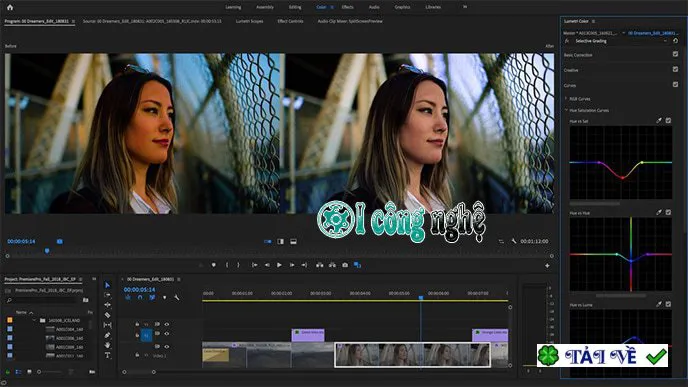Collapse the Hue Saturation Curves section
The height and width of the screenshot is (387, 688).
[566, 110]
